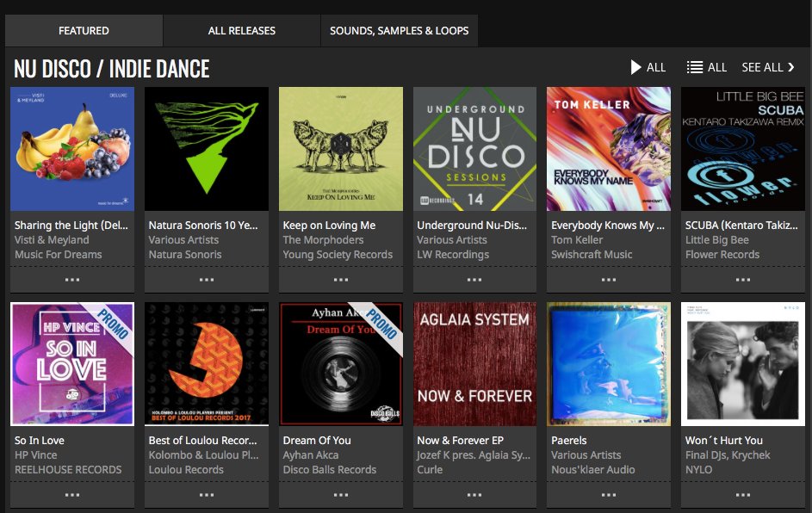The height and width of the screenshot is (513, 812).
Task: Open the Curle label page
Action: [430, 469]
